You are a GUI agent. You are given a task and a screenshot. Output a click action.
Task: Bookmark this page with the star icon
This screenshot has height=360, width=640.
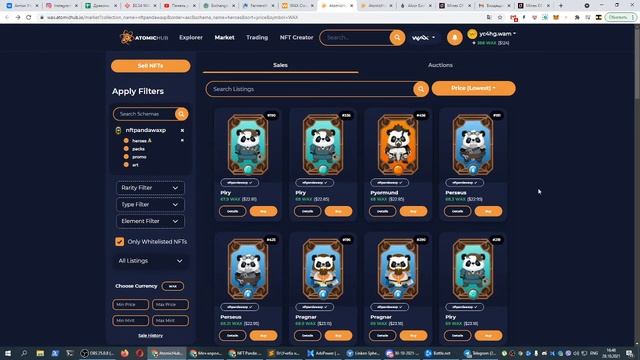coord(500,18)
